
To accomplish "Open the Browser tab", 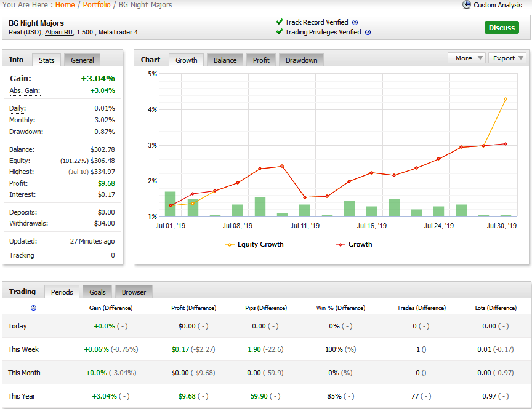I will click(134, 292).
